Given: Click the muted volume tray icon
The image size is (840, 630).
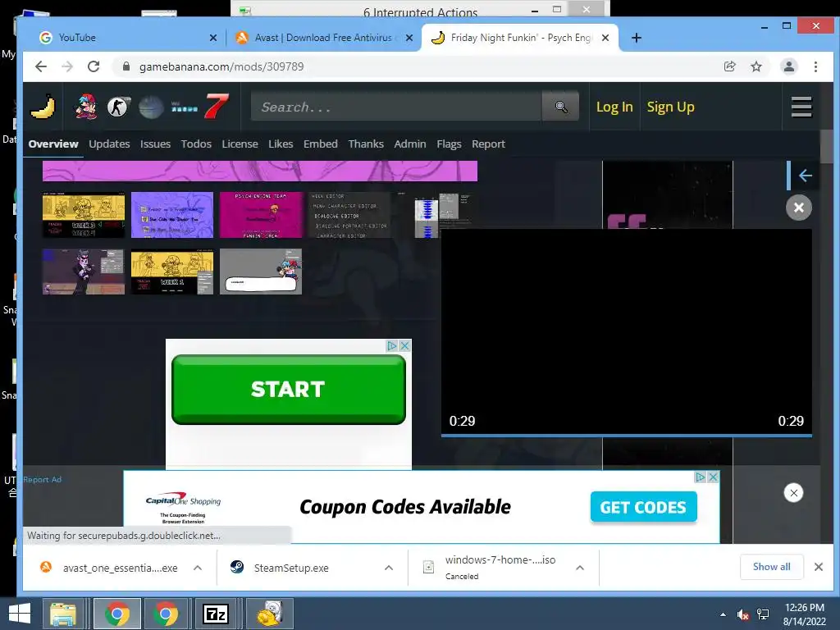Looking at the screenshot, I should click(742, 614).
